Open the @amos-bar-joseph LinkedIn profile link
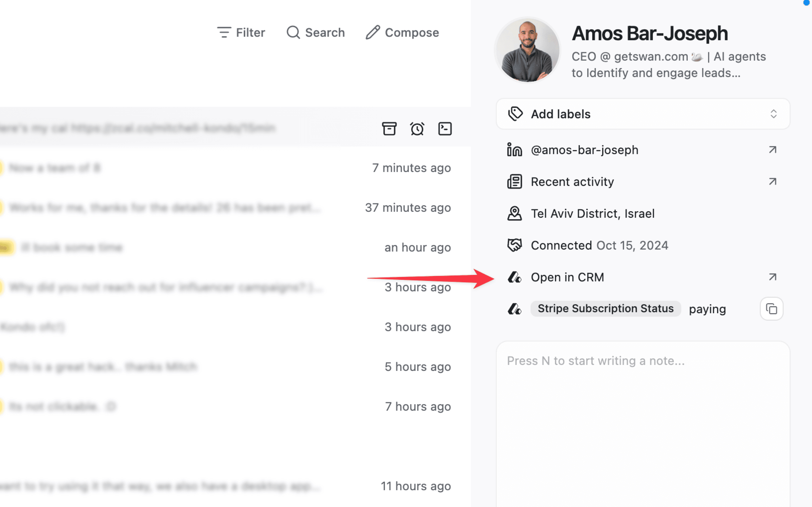Screen dimensions: 812x507 585,150
